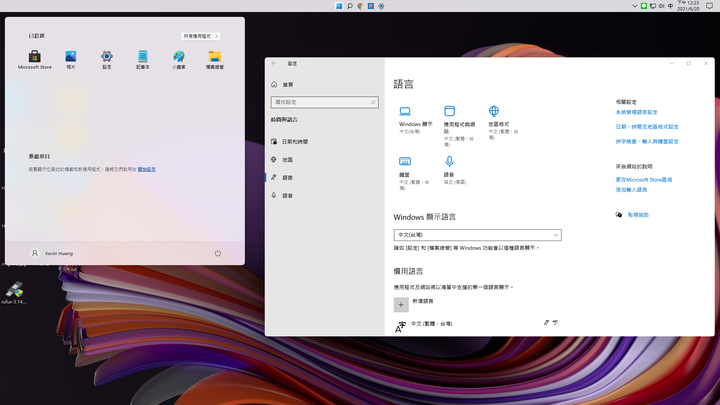
Task: Open the clock showing 12:23
Action: coord(688,6)
